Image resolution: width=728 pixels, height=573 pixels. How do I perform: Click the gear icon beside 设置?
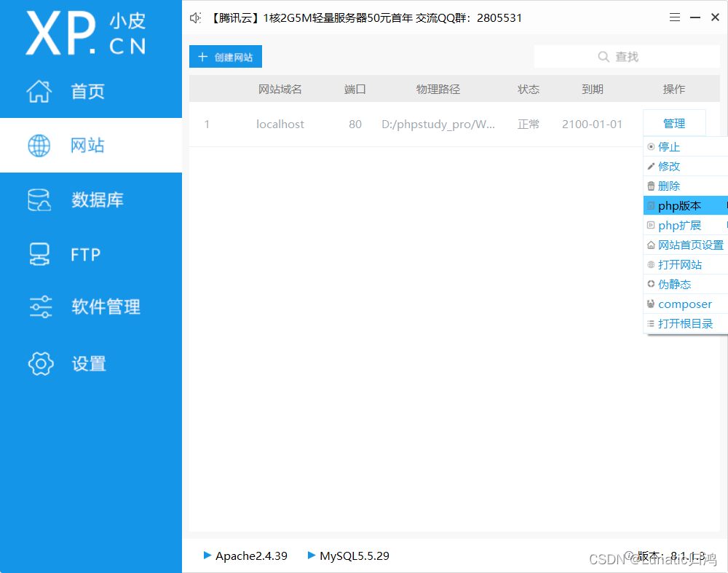click(41, 363)
